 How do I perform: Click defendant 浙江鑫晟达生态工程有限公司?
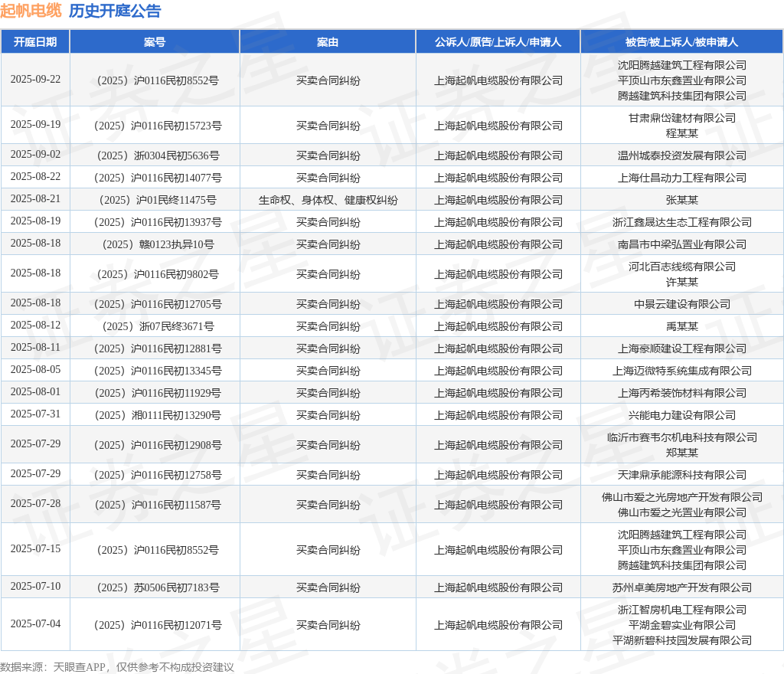pyautogui.click(x=682, y=223)
